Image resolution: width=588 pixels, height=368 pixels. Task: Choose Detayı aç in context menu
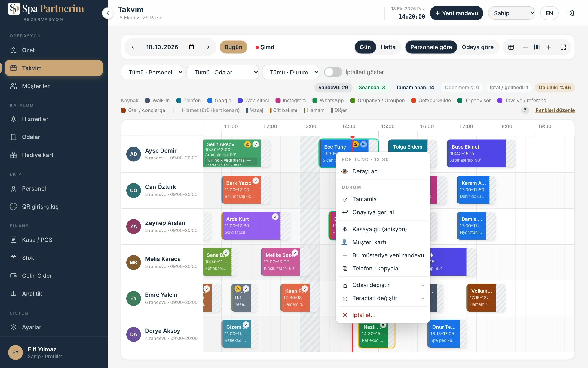383,171
